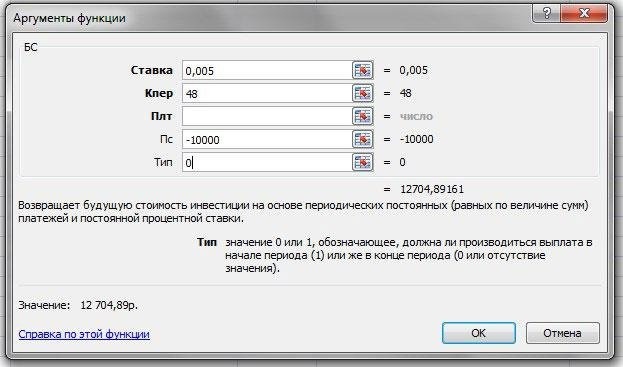Screen dimensions: 623x367
Task: Click the Плт label
Action: 161,116
